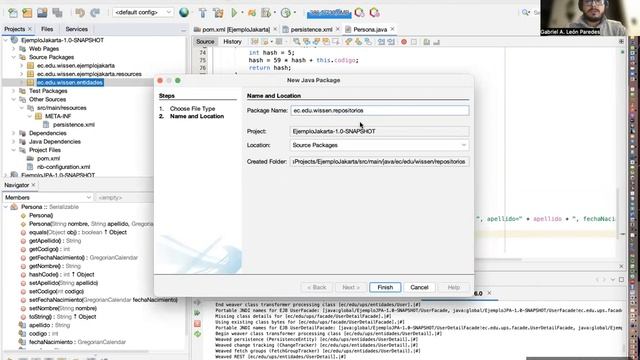Select ec.edu.wissen.ejemplojakarta.resources package
Viewport: 640px width, 360px height.
point(89,74)
